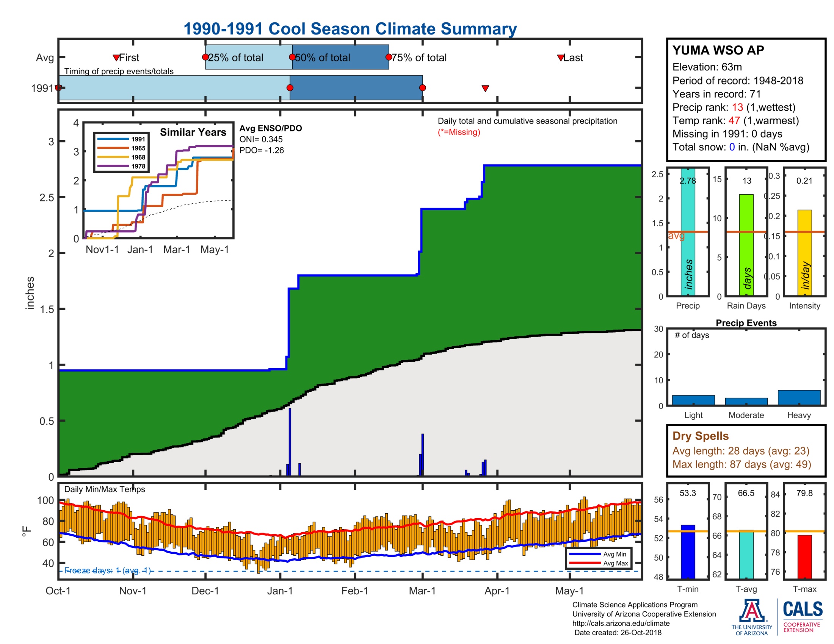
Task: Click the Avg 'First' red triangle marker
Action: point(116,58)
